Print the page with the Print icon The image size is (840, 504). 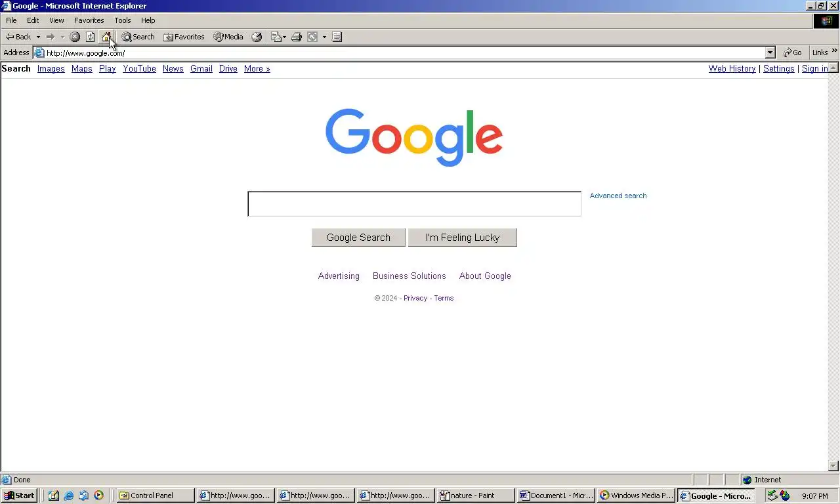[x=297, y=37]
